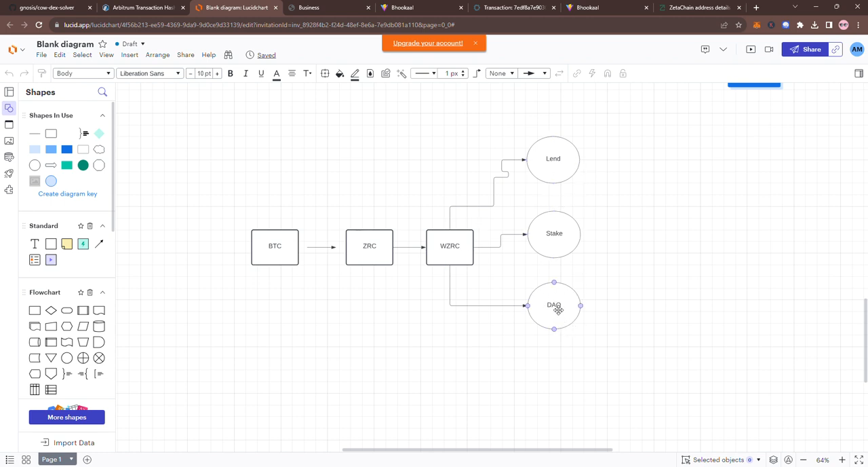Viewport: 868px width, 467px height.
Task: Open the Insert menu
Action: coord(130,55)
